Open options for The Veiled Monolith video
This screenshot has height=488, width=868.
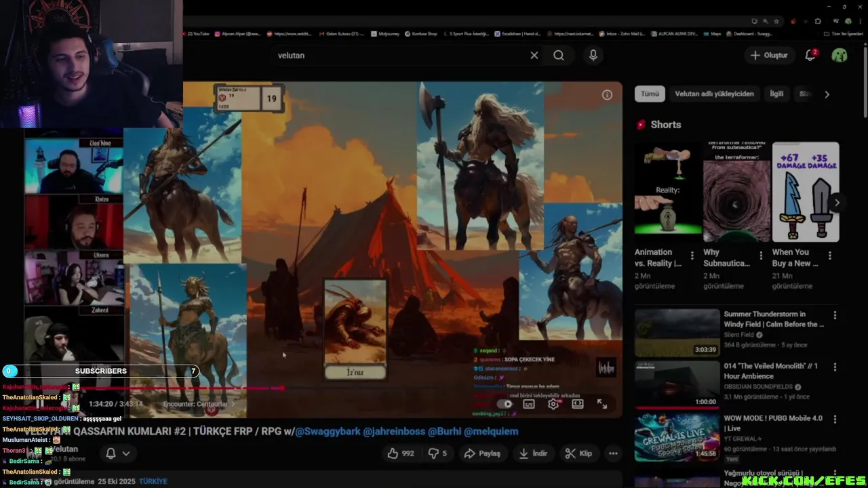(x=835, y=367)
